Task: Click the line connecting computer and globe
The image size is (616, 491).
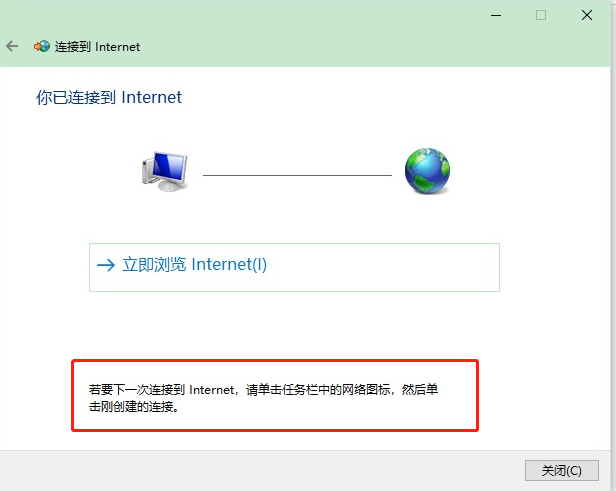Action: [297, 175]
